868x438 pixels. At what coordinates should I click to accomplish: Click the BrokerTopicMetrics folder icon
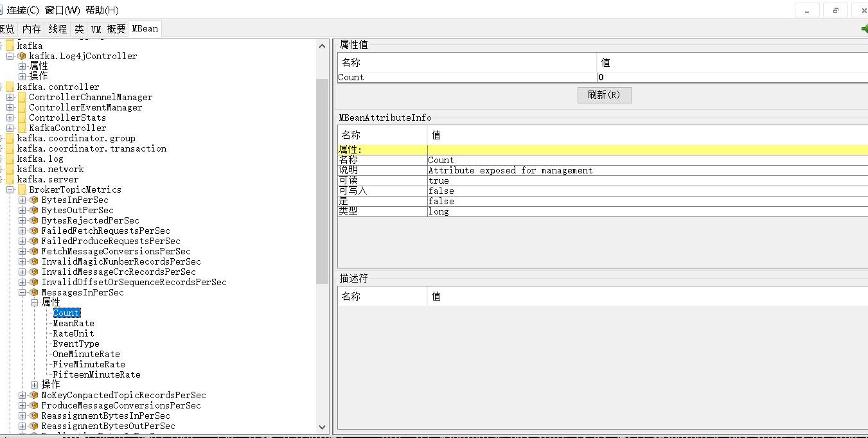(x=22, y=189)
